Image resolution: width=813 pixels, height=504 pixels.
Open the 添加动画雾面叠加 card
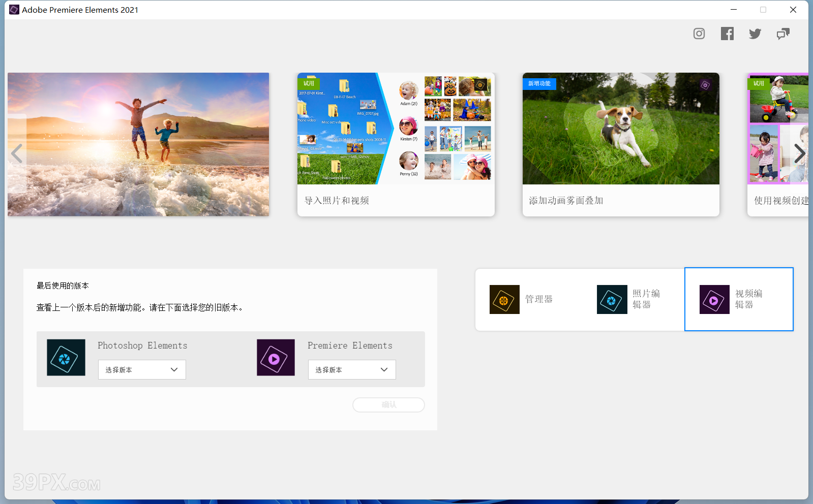pos(621,144)
